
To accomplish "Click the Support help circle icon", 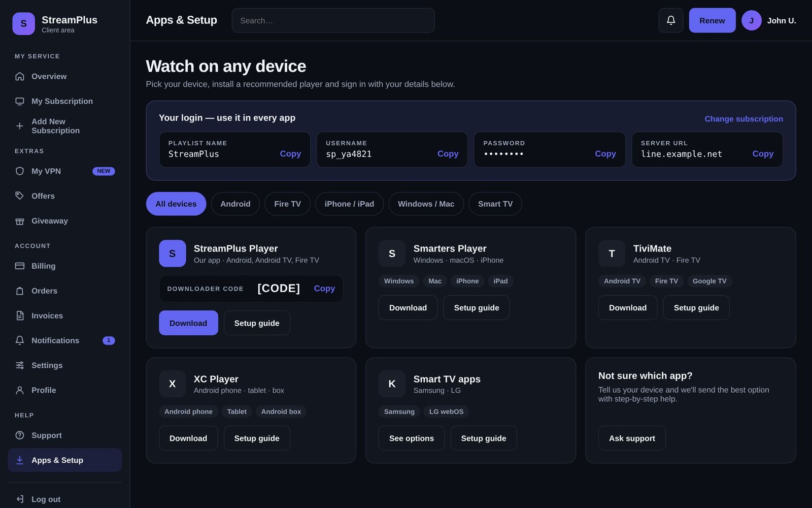I will point(20,435).
